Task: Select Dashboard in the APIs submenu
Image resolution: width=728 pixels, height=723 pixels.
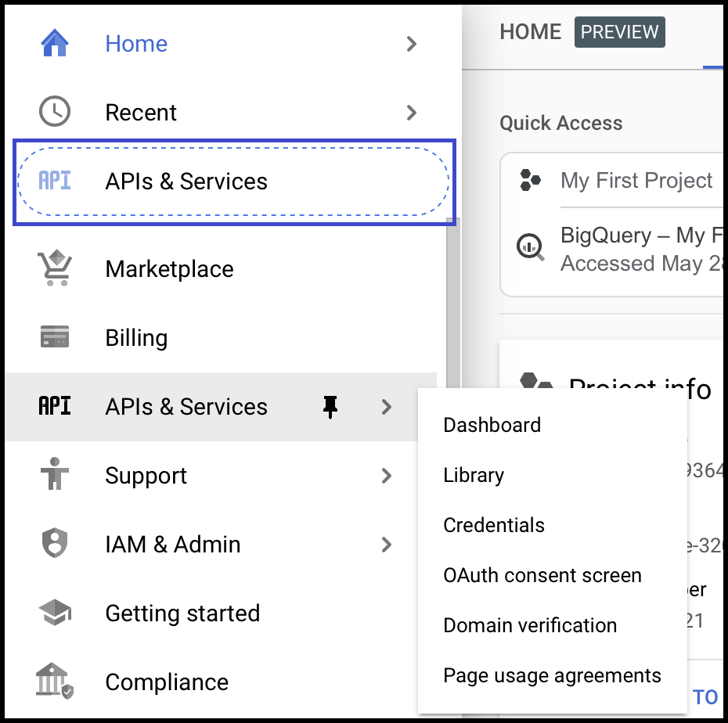Action: (x=492, y=425)
